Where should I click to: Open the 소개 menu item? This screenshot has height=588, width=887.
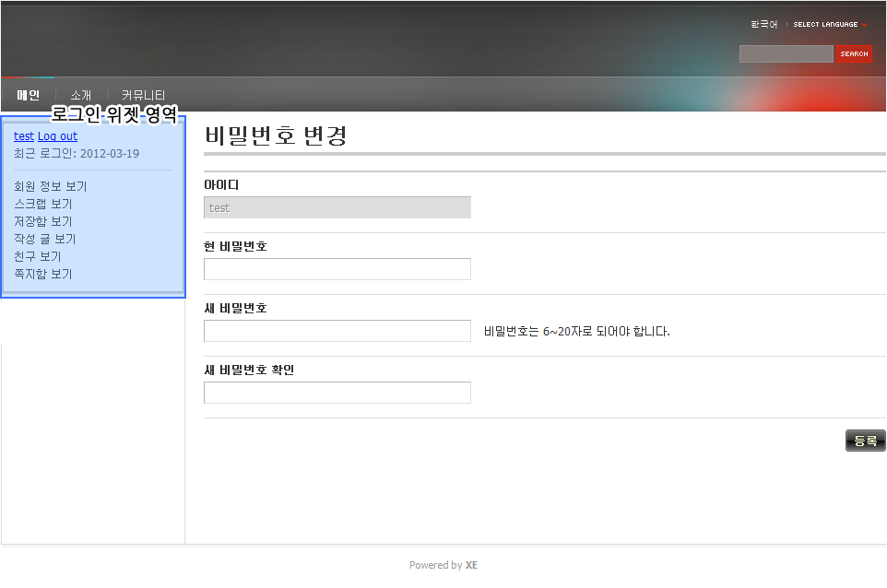(x=81, y=95)
